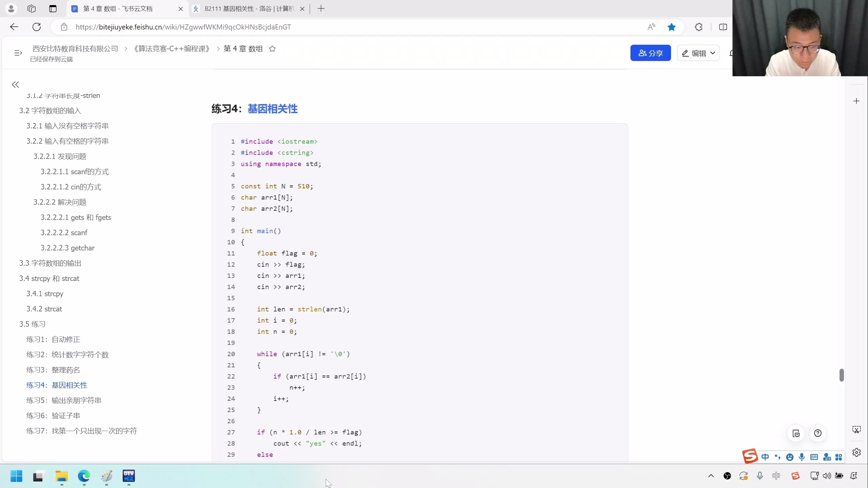Click the plus icon in right rail

856,101
